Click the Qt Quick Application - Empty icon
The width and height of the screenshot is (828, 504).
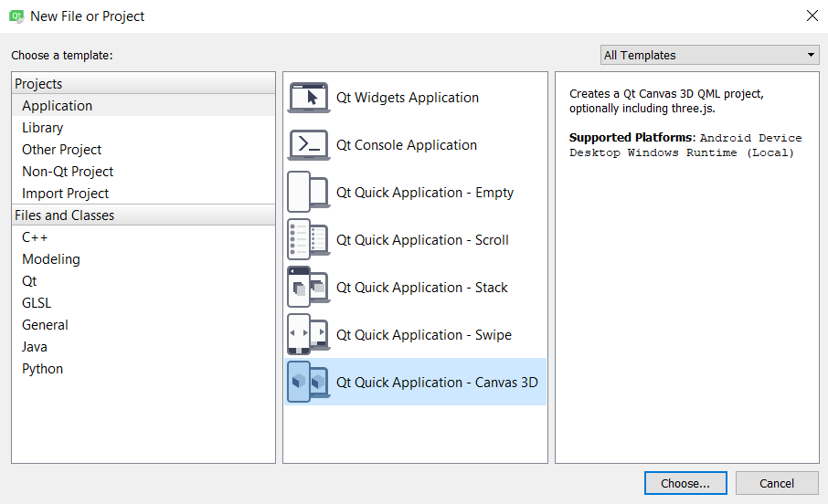click(x=309, y=192)
